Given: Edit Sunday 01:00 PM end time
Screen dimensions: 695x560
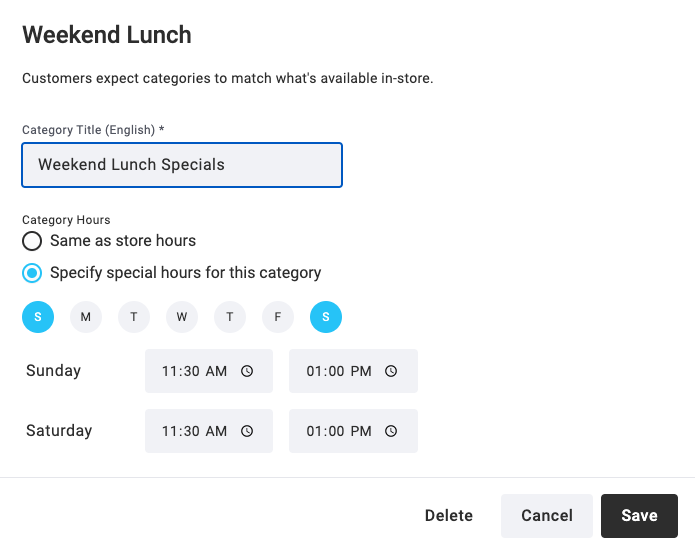Looking at the screenshot, I should tap(353, 371).
